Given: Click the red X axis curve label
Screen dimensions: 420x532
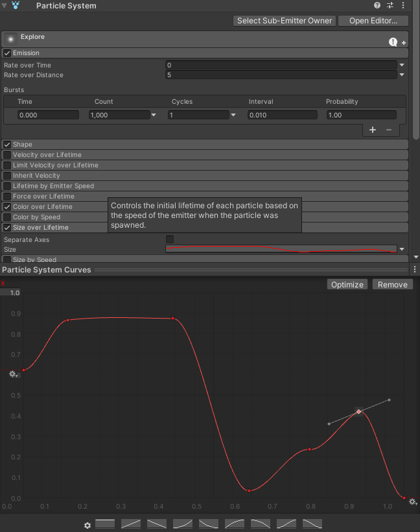Looking at the screenshot, I should point(3,283).
